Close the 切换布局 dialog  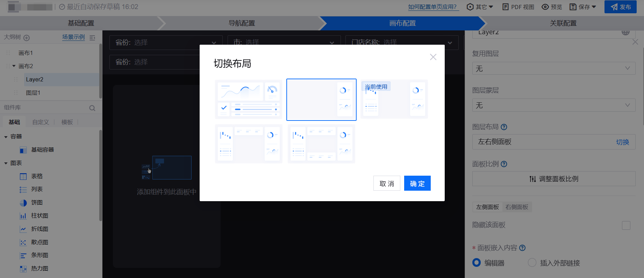pos(433,57)
